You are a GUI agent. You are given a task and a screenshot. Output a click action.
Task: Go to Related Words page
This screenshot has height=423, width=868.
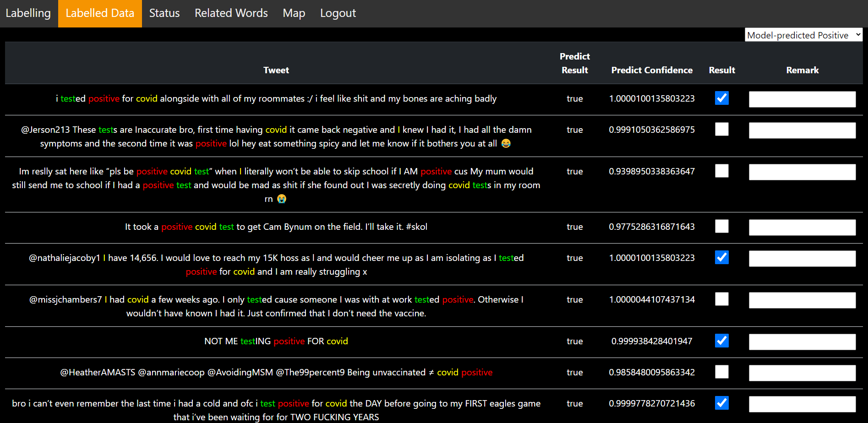point(231,13)
